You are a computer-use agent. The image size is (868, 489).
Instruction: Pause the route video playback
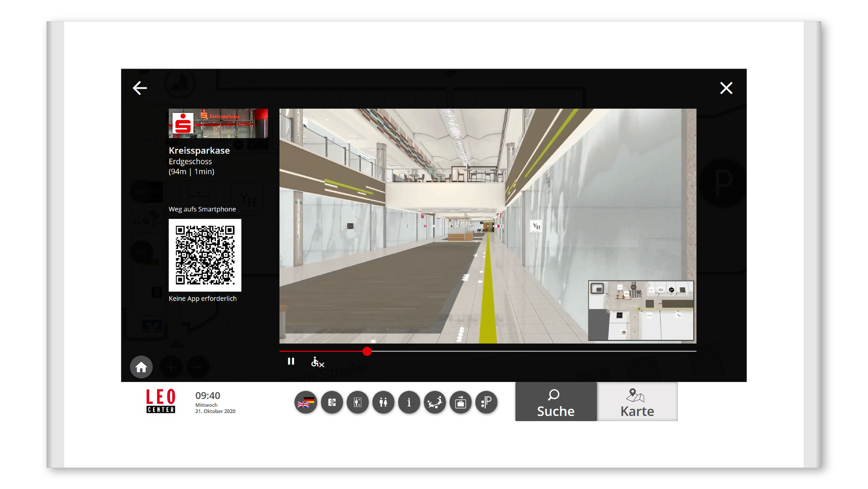291,361
